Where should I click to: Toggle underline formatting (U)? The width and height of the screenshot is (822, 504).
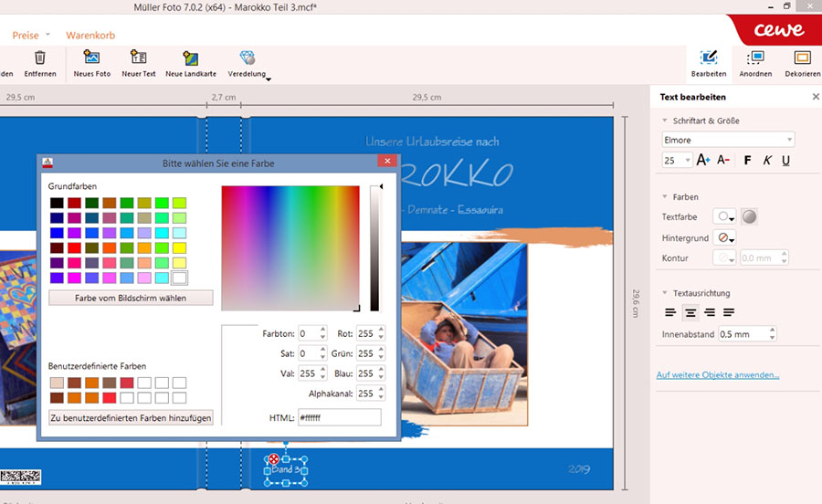(x=785, y=160)
